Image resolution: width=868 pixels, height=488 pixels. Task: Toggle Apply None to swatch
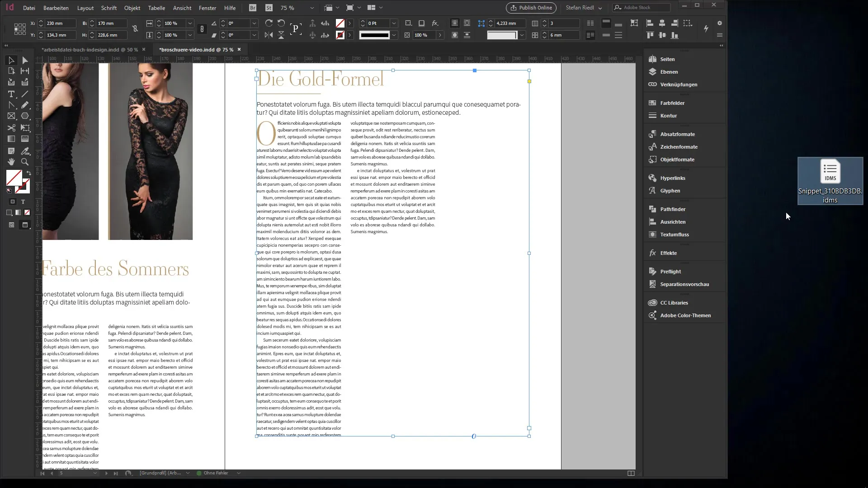tap(27, 213)
